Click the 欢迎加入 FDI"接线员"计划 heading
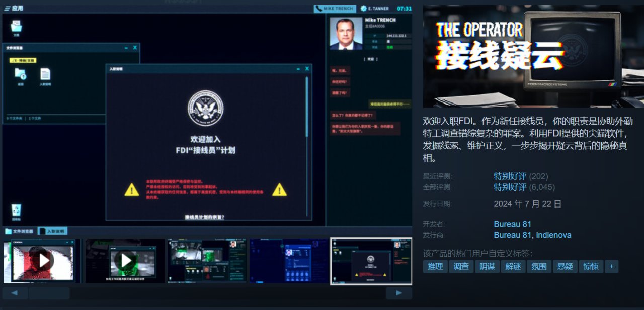644x310 pixels. tap(206, 145)
